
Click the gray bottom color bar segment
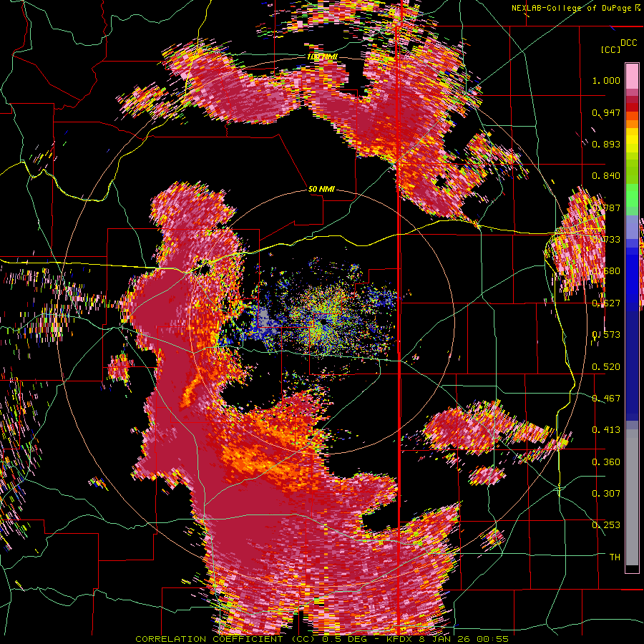(x=632, y=498)
